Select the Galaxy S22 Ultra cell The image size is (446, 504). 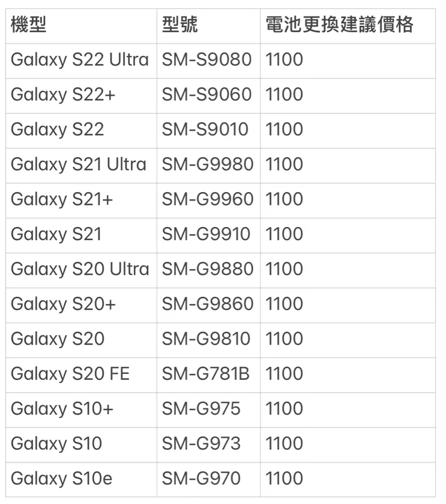(80, 60)
